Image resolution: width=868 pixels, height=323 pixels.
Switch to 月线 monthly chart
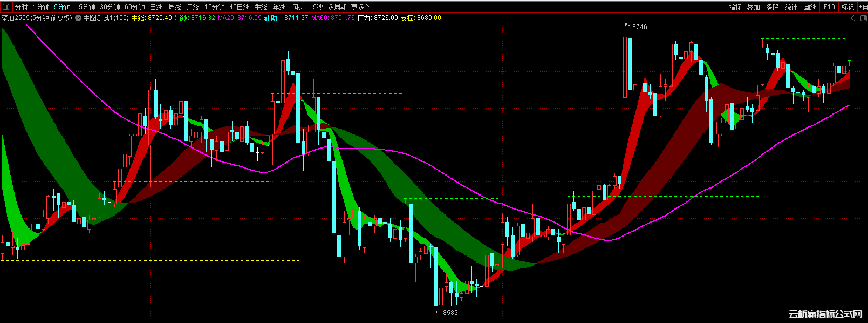click(x=193, y=7)
